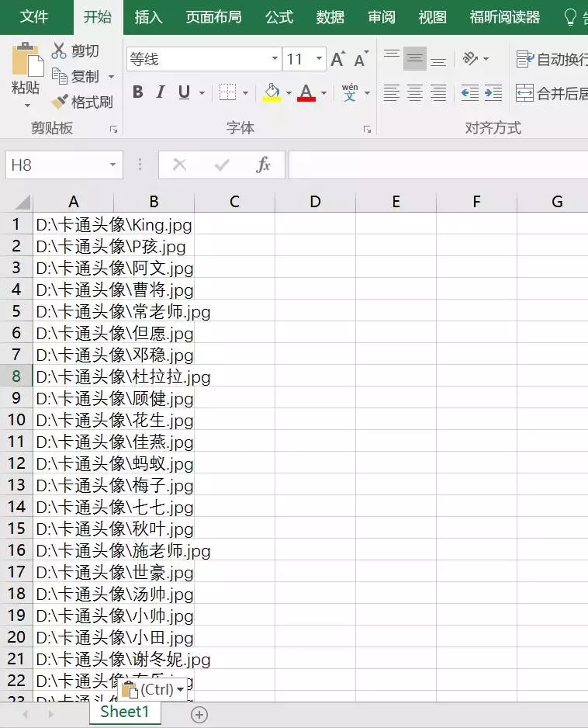Open text orientation tool

[x=470, y=58]
